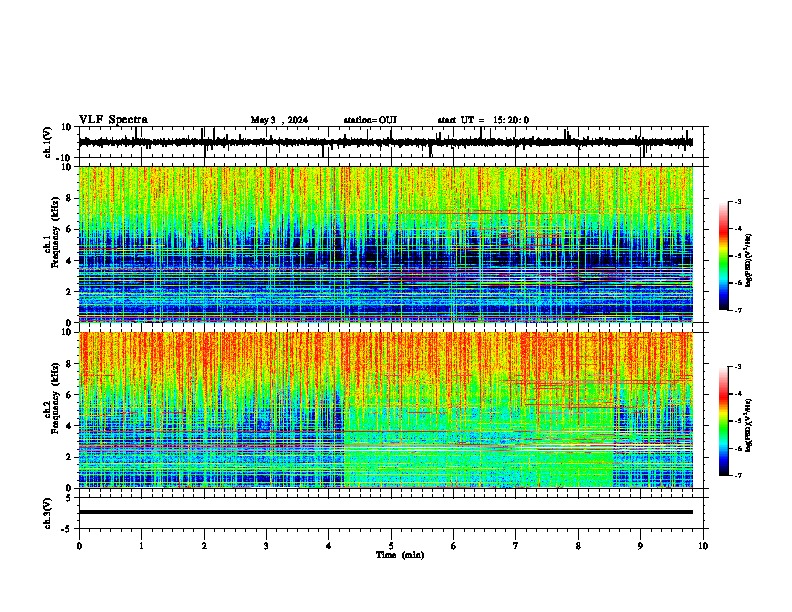The height and width of the screenshot is (612, 792).
Task: Click the ch.1 color scale bar
Action: tap(724, 256)
